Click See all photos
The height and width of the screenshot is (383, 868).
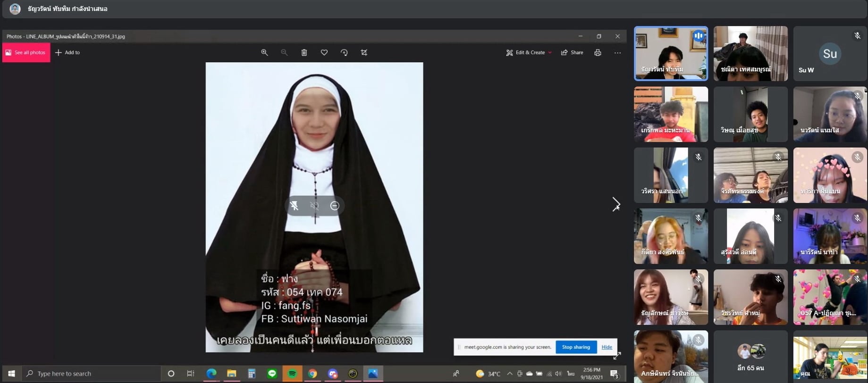coord(26,52)
